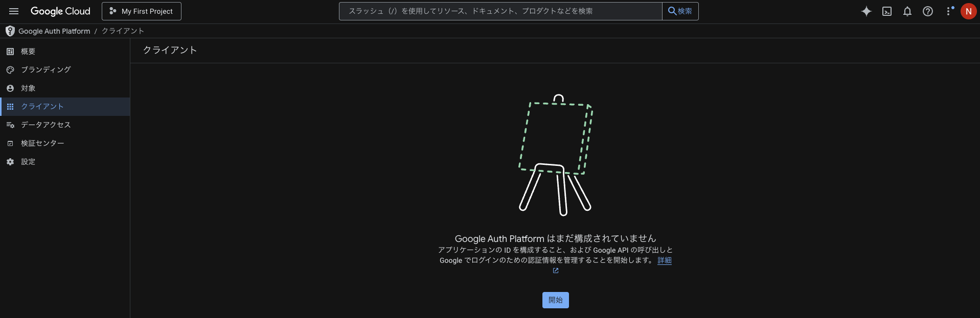Open the help question mark icon
Viewport: 980px width, 318px height.
click(x=928, y=11)
